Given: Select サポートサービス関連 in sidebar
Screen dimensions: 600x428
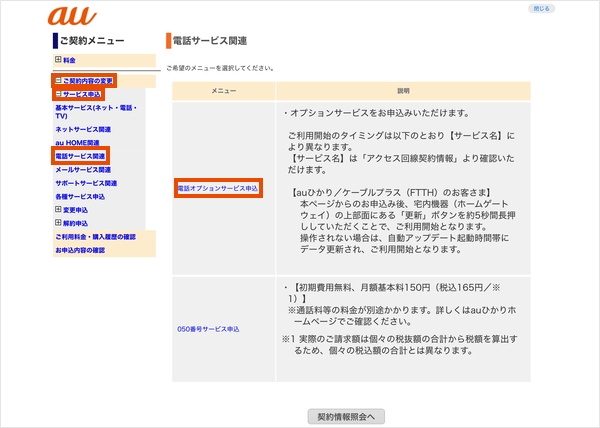Looking at the screenshot, I should click(x=86, y=183).
